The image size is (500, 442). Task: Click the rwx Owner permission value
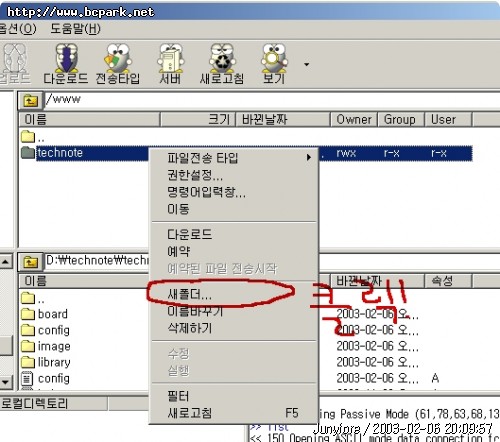346,153
